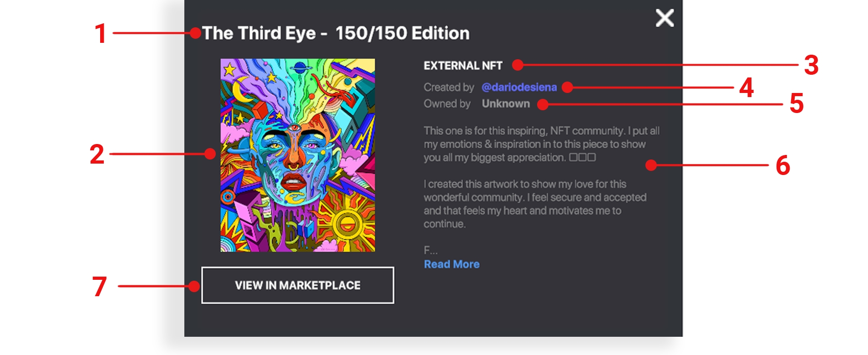The width and height of the screenshot is (868, 355).
Task: Click the red annotation number 5
Action: click(797, 103)
